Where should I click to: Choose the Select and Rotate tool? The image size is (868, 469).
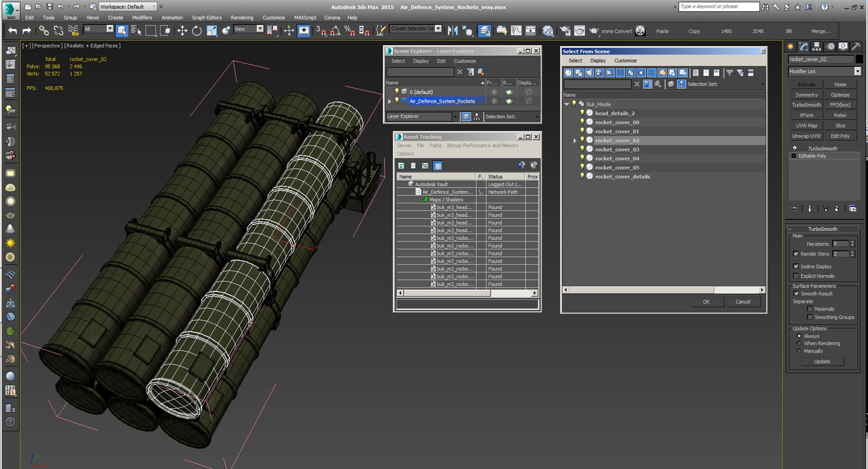[x=197, y=30]
